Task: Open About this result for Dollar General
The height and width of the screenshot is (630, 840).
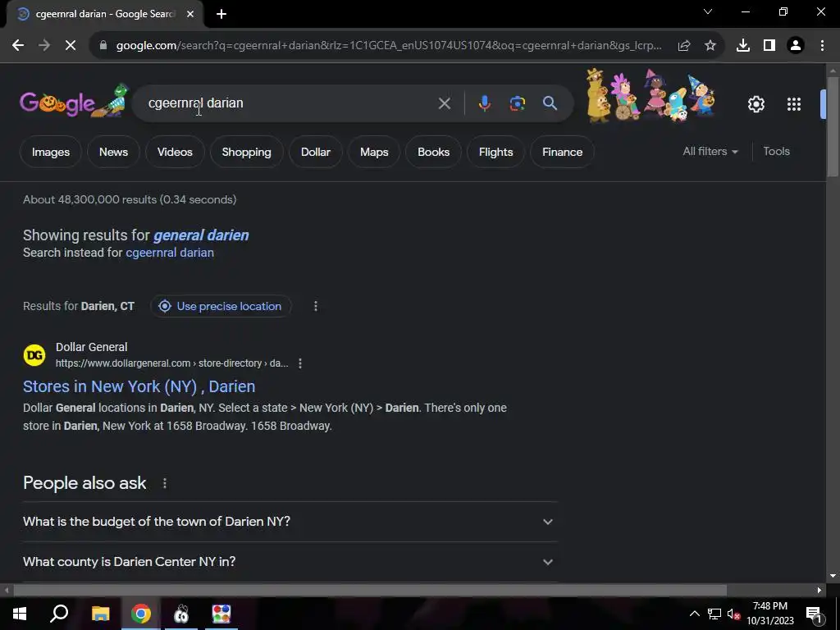Action: tap(300, 363)
